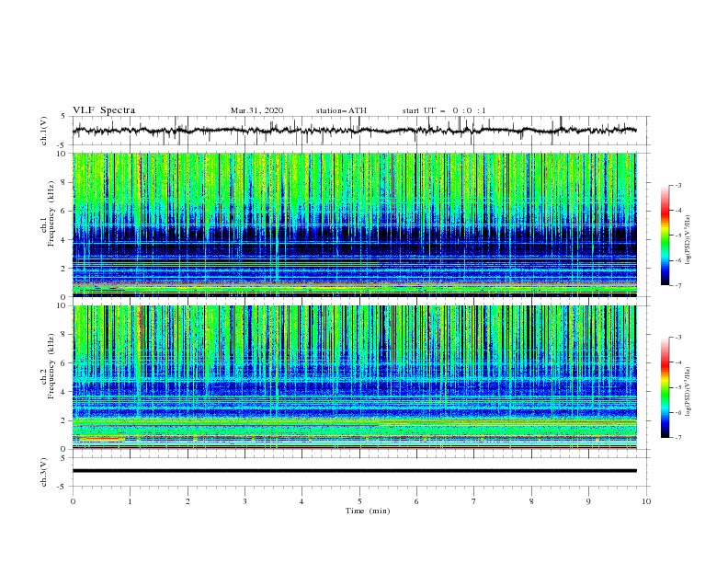Click the "station=ATH" header label

click(341, 110)
